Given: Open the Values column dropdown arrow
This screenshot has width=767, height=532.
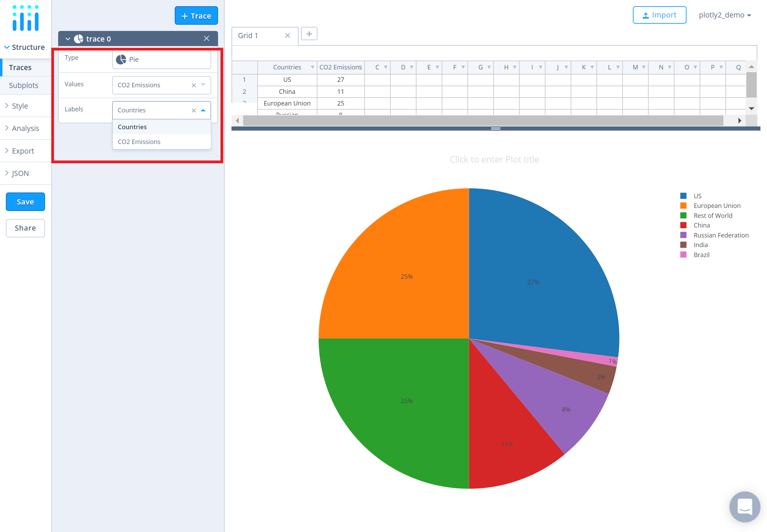Looking at the screenshot, I should (203, 85).
